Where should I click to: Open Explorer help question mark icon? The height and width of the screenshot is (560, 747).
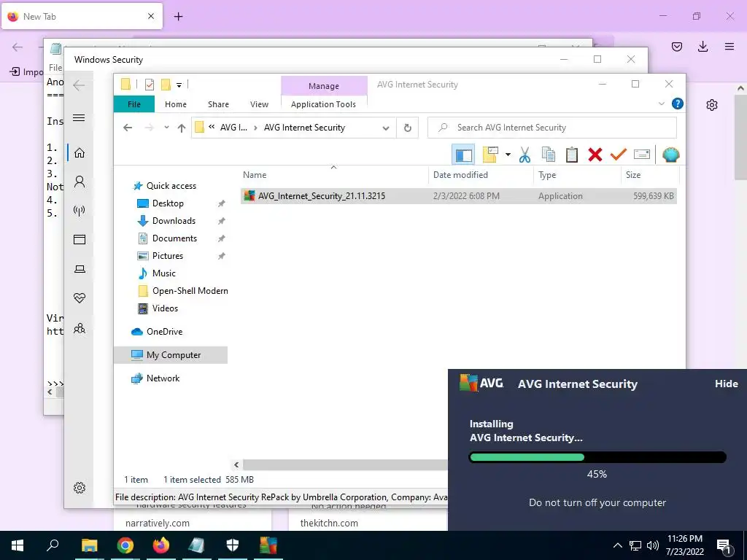click(678, 104)
